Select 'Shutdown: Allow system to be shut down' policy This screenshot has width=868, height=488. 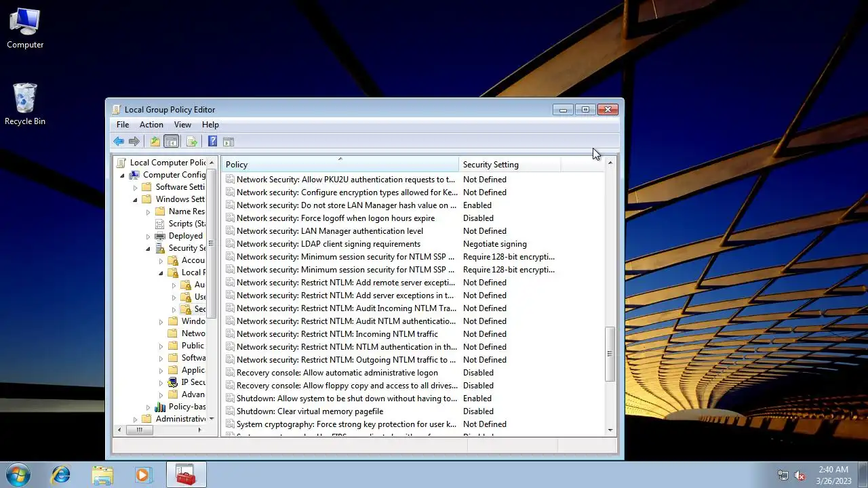click(x=347, y=399)
